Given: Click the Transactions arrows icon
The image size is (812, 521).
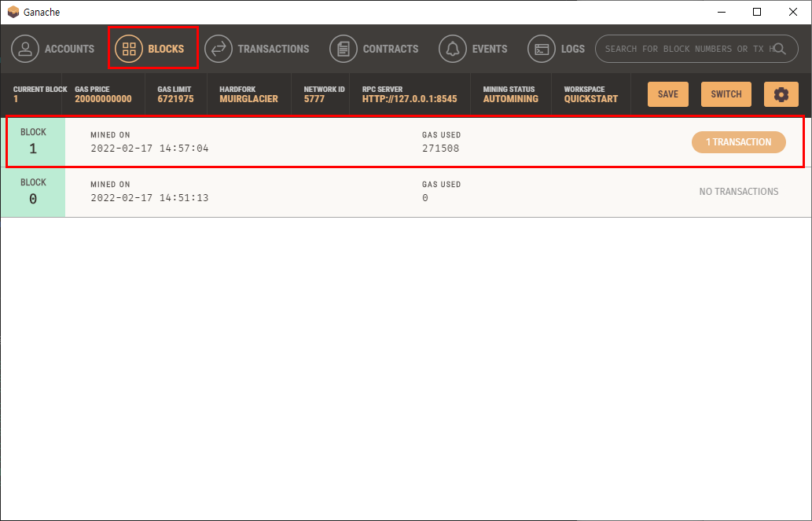Looking at the screenshot, I should pos(219,49).
